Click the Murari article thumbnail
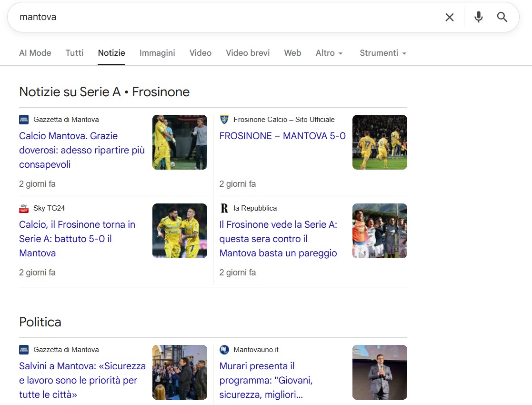The image size is (532, 405). (380, 373)
